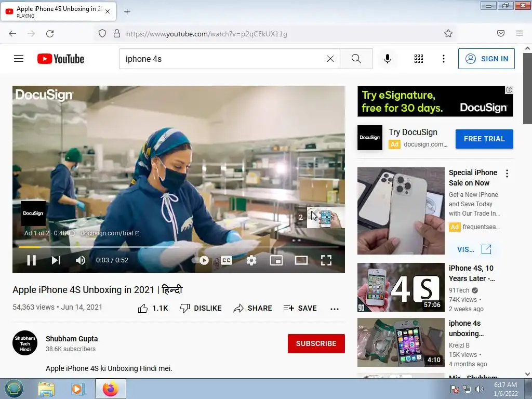Click the VISIT site link on the iPhone ad
532x399 pixels.
coord(474,249)
